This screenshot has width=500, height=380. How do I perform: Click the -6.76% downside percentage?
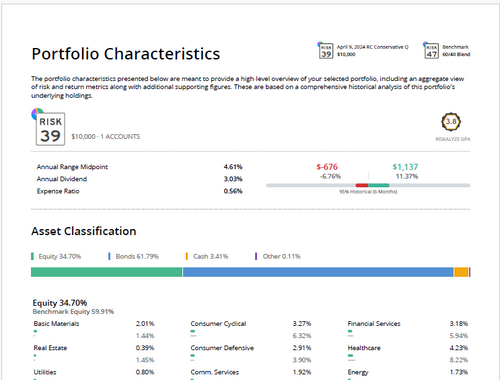[330, 176]
